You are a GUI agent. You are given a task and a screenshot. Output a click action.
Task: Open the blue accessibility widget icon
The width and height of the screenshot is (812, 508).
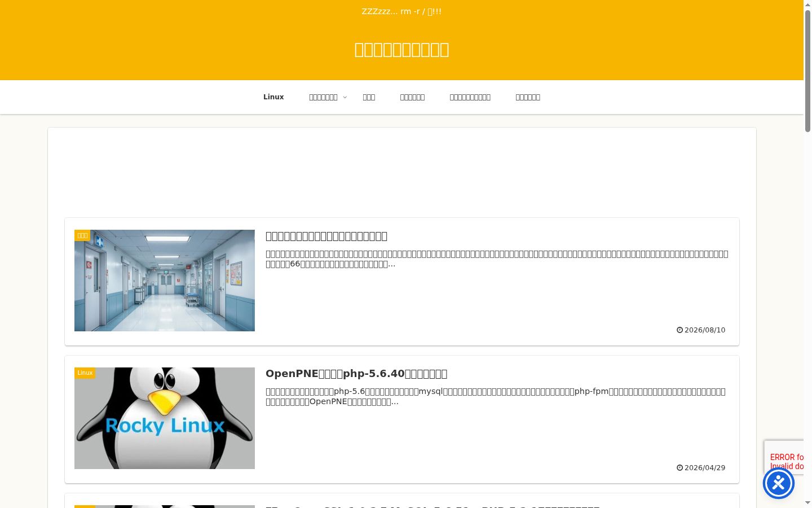tap(779, 483)
